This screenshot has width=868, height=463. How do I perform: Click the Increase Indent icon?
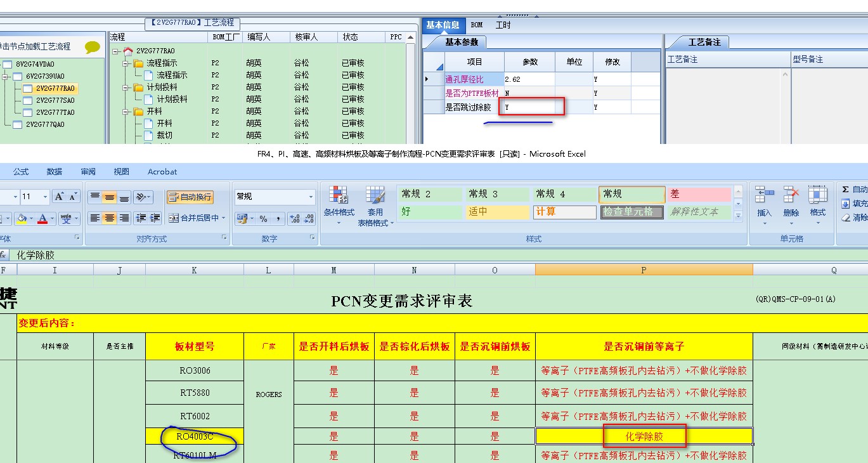pos(155,218)
